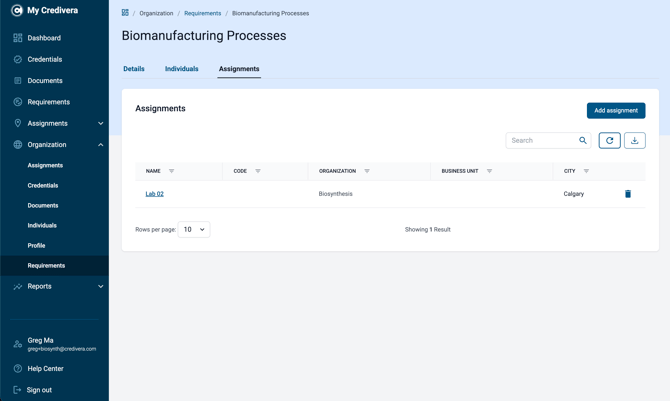Open the ORGANIZATION column filter
Viewport: 670px width, 401px height.
pyautogui.click(x=367, y=171)
